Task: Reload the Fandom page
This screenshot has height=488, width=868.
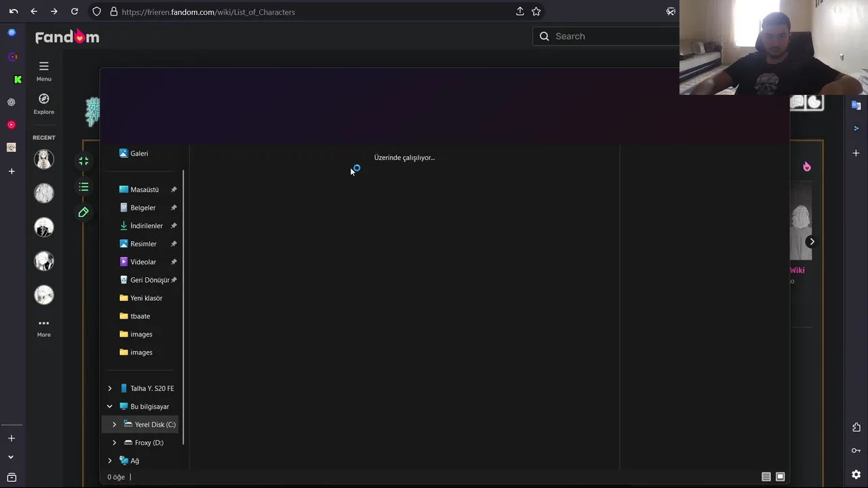Action: (75, 12)
